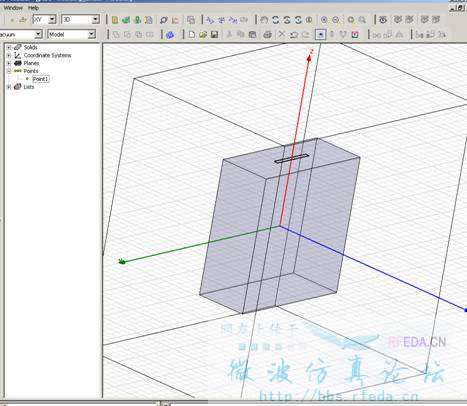Click the Print icon
The height and width of the screenshot is (406, 467).
tap(267, 34)
